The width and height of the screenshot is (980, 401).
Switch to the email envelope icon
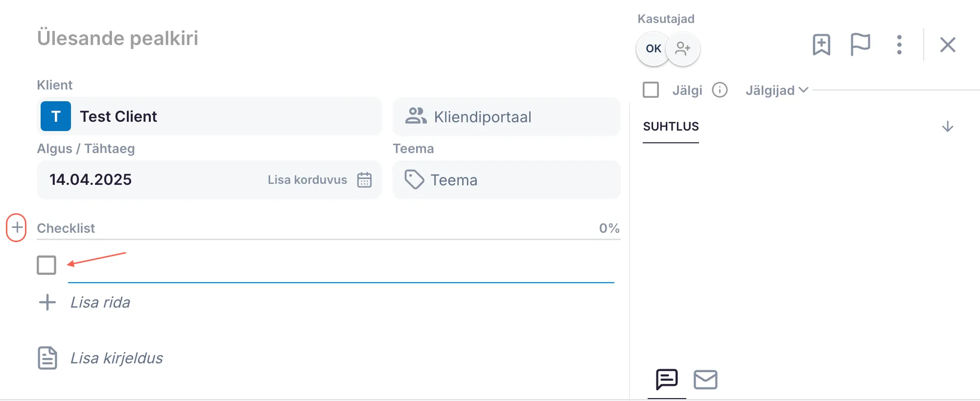[x=705, y=379]
